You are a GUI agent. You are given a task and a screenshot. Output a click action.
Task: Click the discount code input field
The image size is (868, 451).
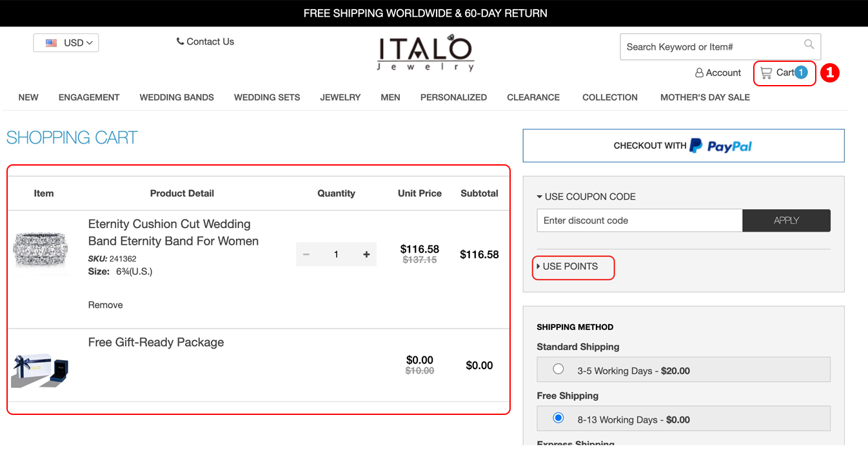639,220
